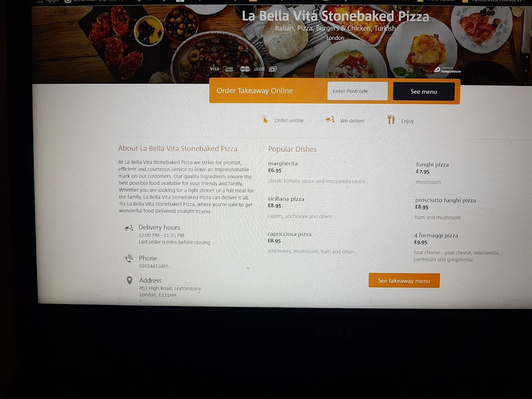The width and height of the screenshot is (532, 399).
Task: Click the Enjoy fork and knife icon
Action: tap(391, 120)
